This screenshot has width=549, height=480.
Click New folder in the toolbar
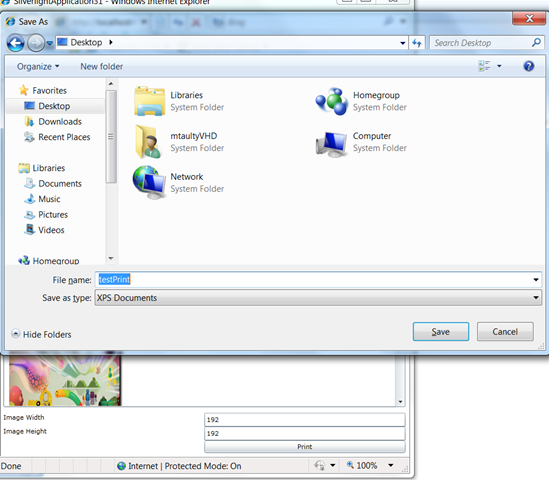[x=102, y=67]
